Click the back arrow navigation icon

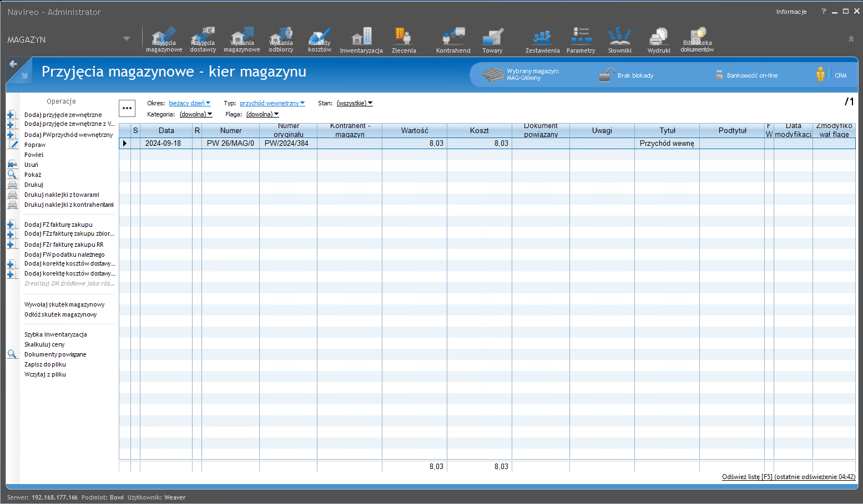click(13, 64)
